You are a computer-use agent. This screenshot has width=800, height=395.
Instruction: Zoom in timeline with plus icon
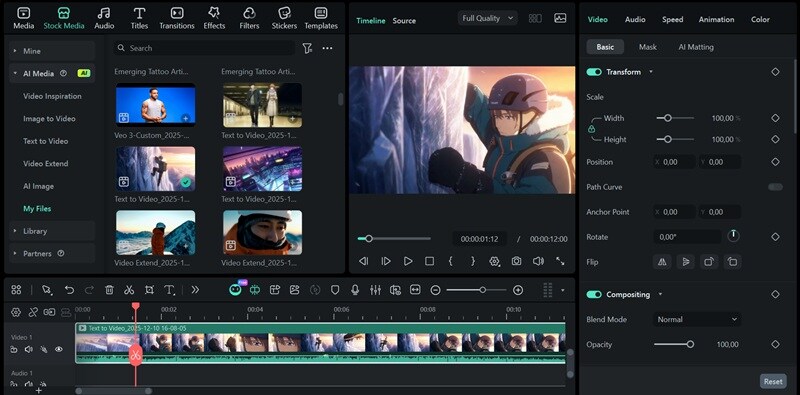(518, 290)
